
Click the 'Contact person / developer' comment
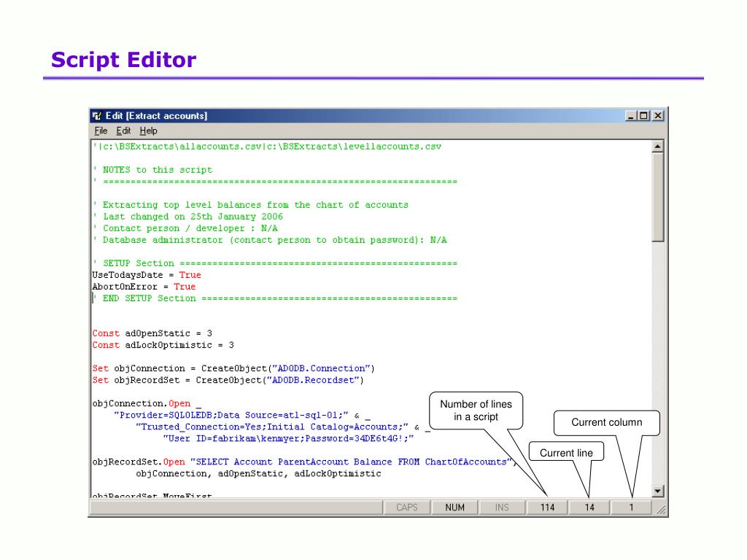tap(185, 228)
